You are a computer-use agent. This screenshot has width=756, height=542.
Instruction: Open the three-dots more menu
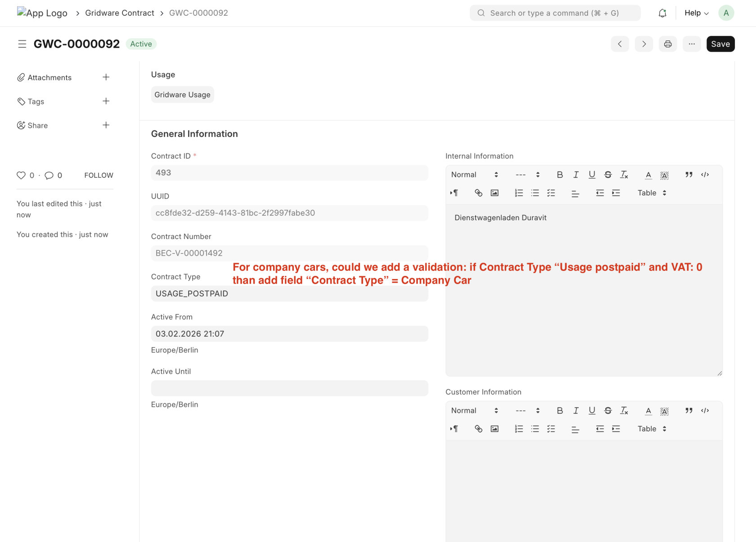(692, 44)
